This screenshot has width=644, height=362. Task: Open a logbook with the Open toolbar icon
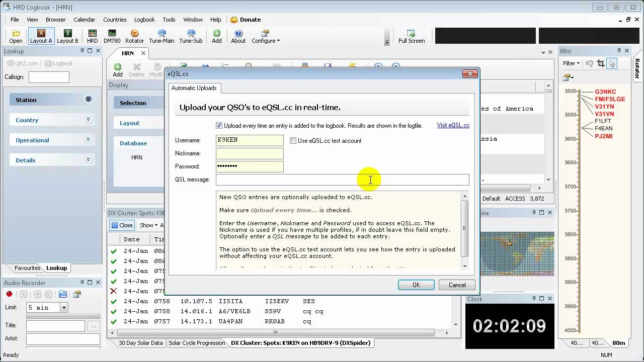point(16,36)
